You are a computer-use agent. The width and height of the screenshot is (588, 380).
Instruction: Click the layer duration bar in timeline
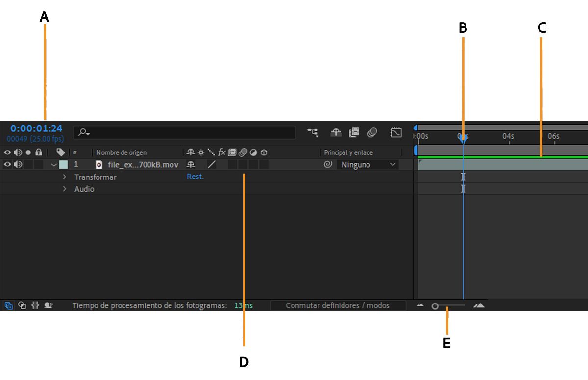coord(503,165)
